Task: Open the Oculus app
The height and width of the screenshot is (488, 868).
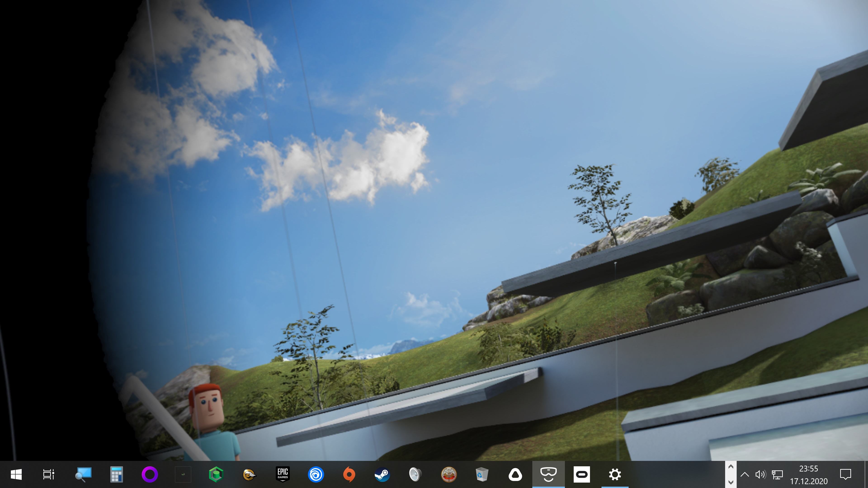Action: tap(582, 474)
